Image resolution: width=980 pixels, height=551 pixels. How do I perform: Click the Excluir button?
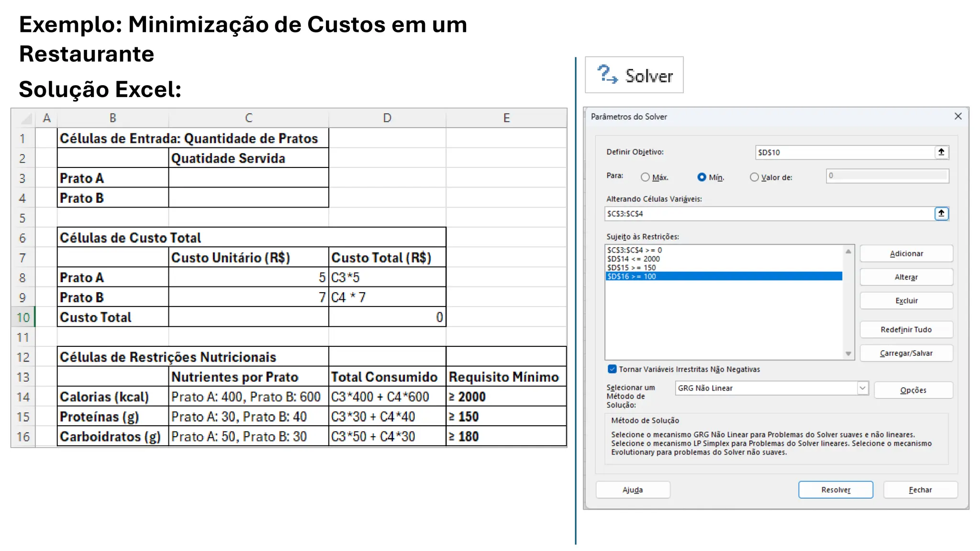click(906, 300)
